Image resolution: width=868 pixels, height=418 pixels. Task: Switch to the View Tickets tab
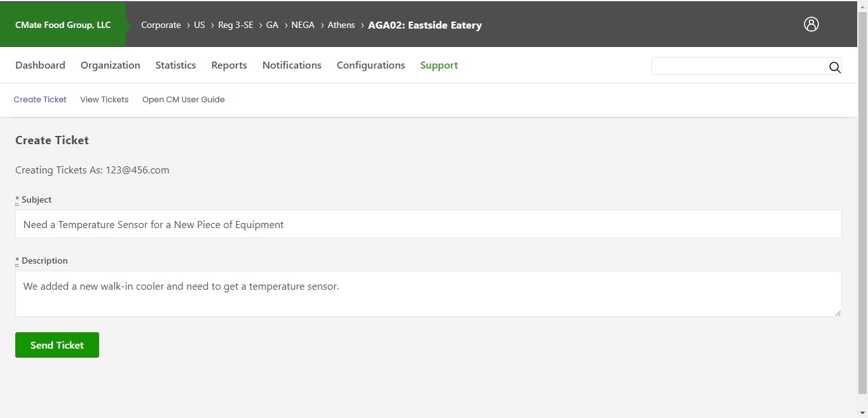(104, 100)
